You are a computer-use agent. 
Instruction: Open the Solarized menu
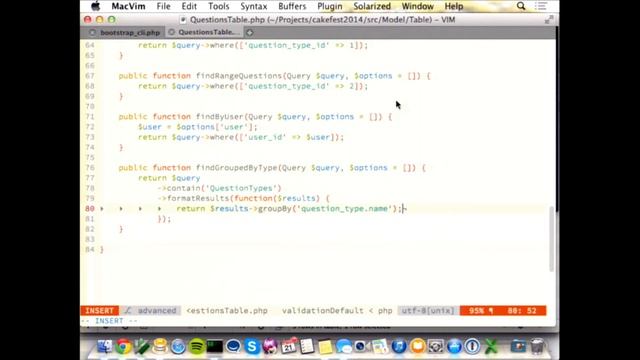tap(372, 6)
